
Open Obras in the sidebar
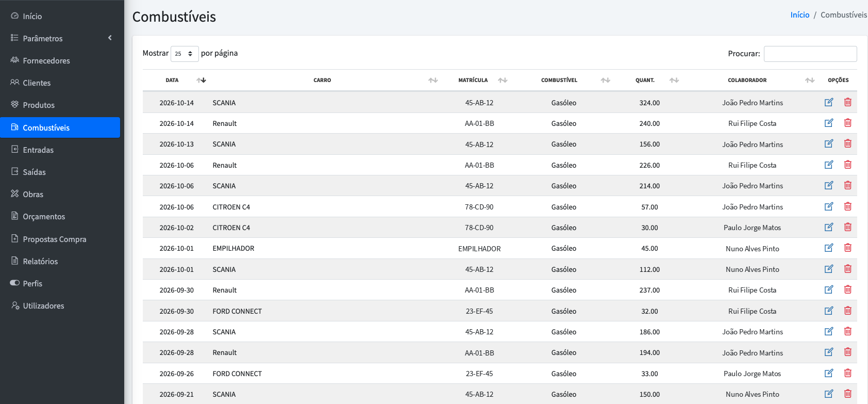(60, 194)
